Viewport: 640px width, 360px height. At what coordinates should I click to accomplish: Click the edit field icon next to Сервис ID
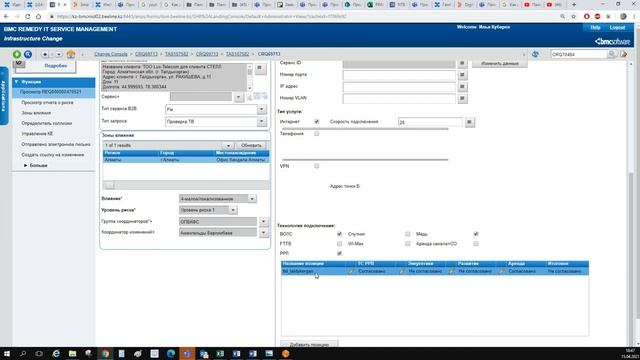[x=462, y=63]
